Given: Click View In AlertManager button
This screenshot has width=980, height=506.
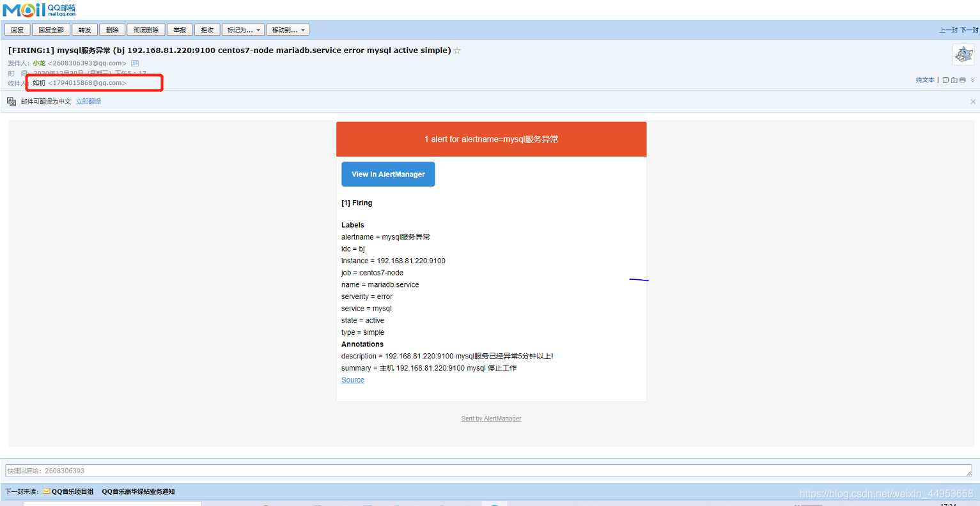Looking at the screenshot, I should coord(388,174).
